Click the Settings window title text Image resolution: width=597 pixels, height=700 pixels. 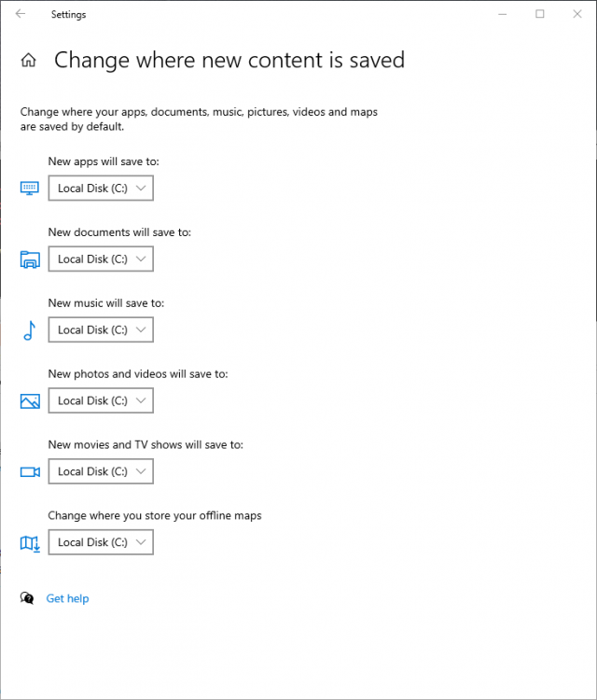68,15
